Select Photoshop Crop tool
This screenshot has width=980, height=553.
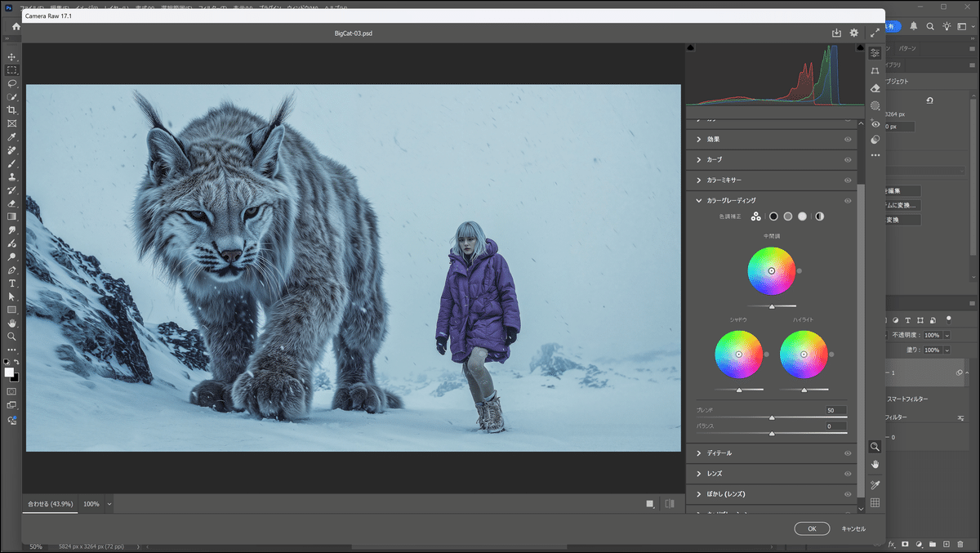pos(11,110)
